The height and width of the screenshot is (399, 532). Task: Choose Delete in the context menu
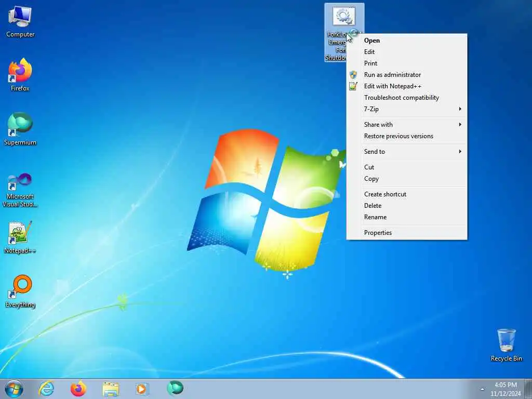coord(407,206)
